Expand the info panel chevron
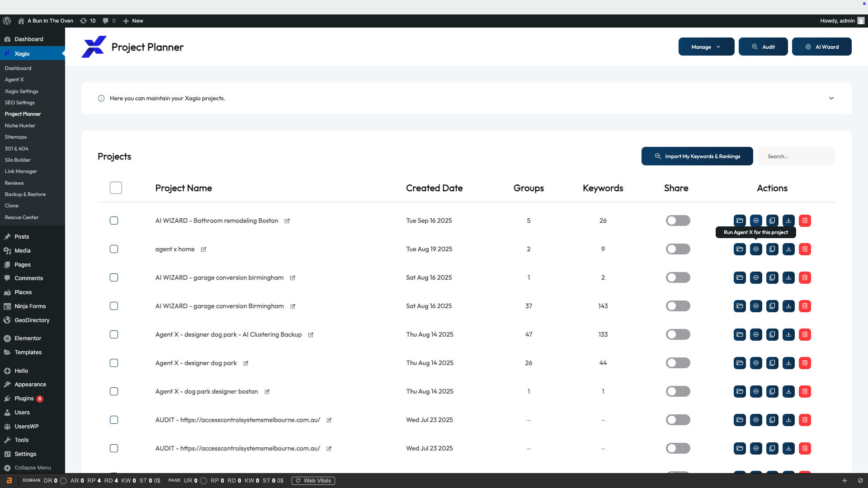Screen dimensions: 868x488 point(831,98)
